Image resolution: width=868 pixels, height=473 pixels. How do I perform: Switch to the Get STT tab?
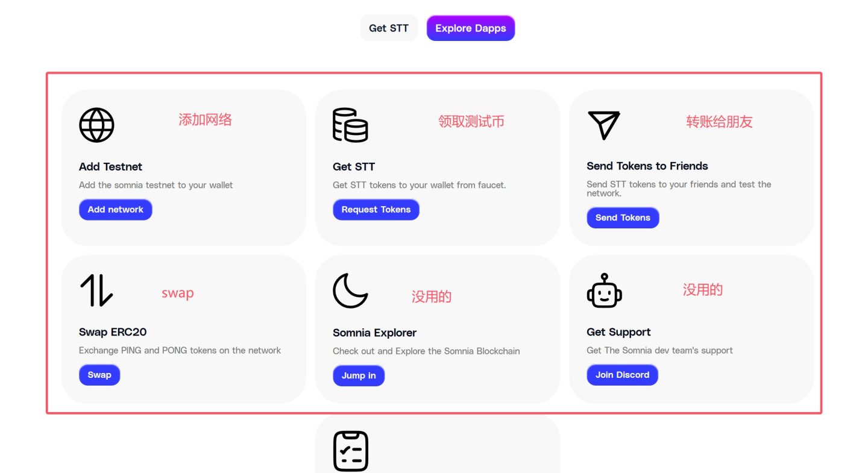tap(389, 28)
